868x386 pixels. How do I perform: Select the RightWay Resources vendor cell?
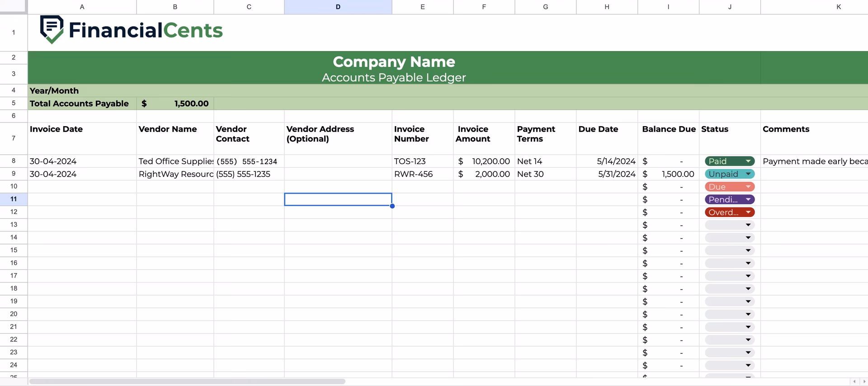[x=175, y=174]
